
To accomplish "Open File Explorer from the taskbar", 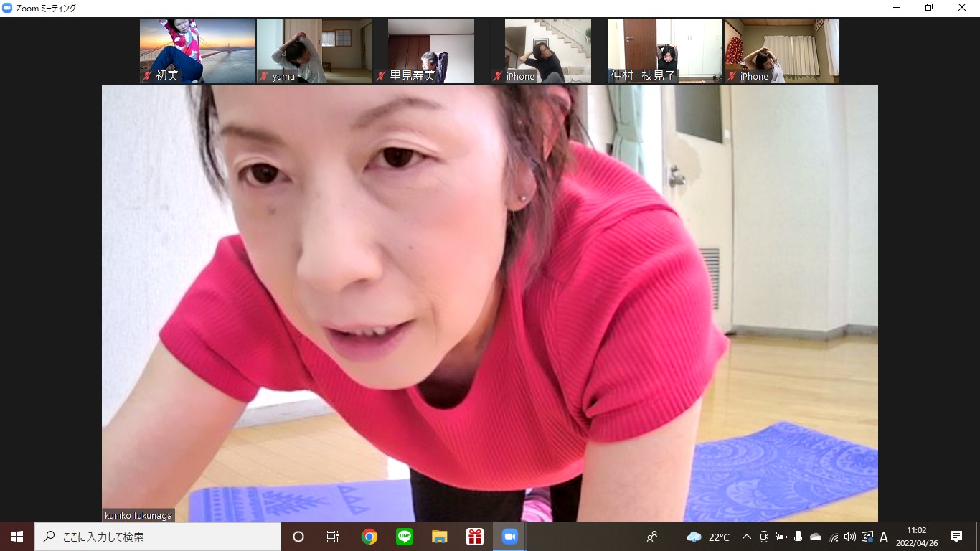I will 439,537.
